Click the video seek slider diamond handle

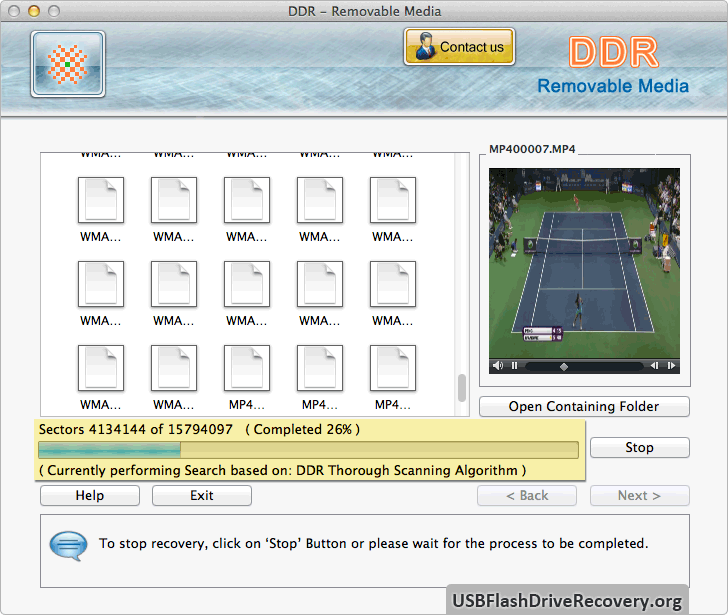click(564, 367)
